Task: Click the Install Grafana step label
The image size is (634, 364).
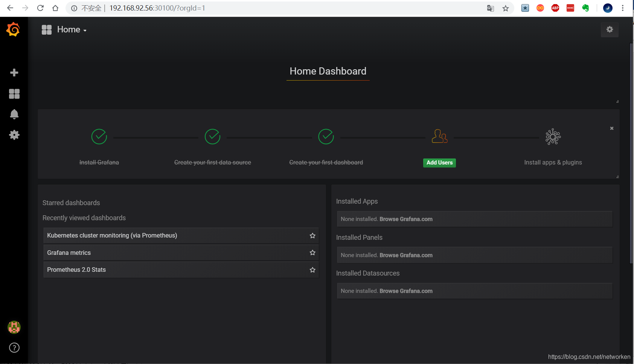Action: click(x=99, y=163)
